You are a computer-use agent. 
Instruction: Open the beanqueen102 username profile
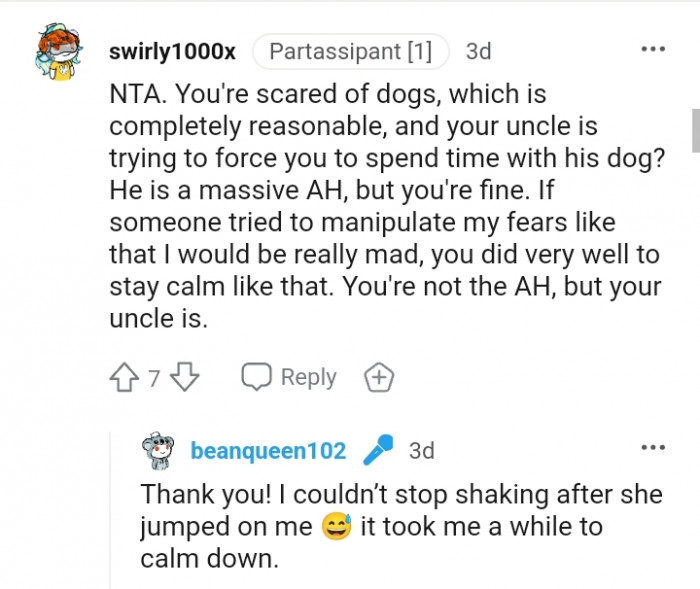tap(268, 451)
